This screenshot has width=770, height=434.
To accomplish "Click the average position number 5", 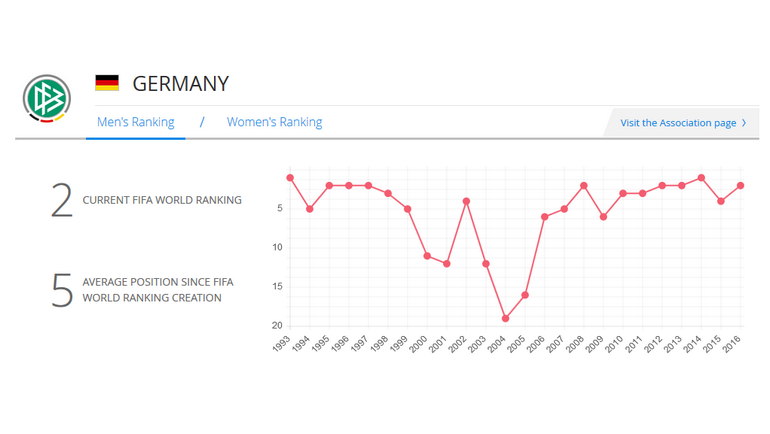I will click(62, 290).
